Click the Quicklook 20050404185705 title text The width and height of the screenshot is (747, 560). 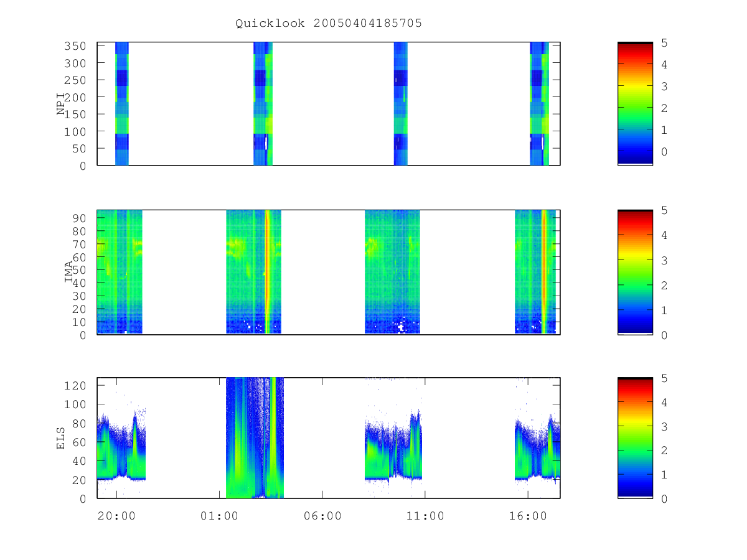tap(329, 24)
